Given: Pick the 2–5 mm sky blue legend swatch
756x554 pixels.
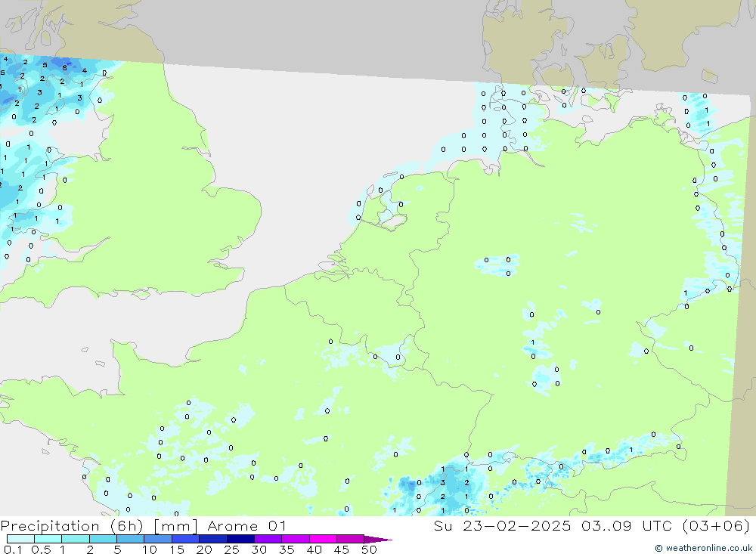Looking at the screenshot, I should tap(103, 539).
